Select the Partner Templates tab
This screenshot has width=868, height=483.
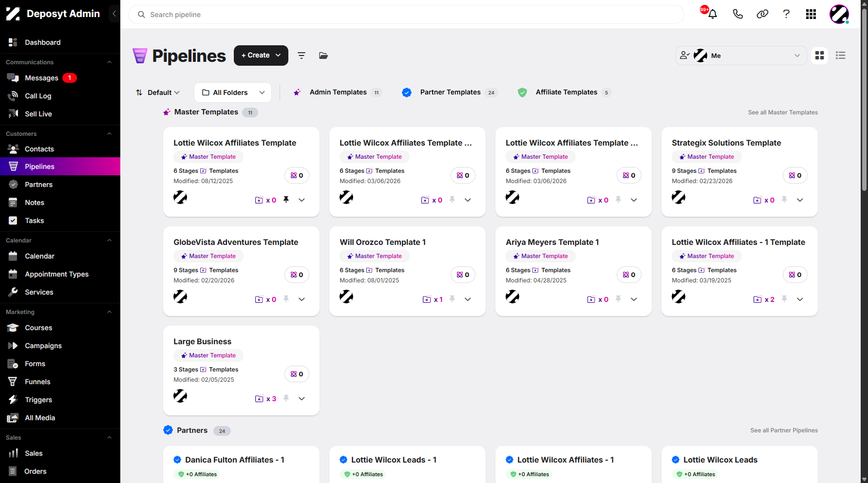coord(450,93)
